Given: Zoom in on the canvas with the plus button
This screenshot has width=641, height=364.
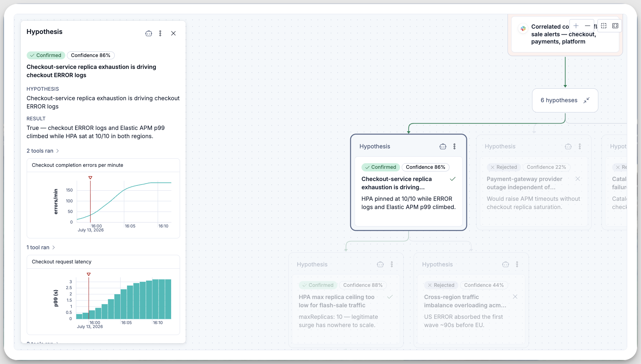Looking at the screenshot, I should [x=576, y=26].
